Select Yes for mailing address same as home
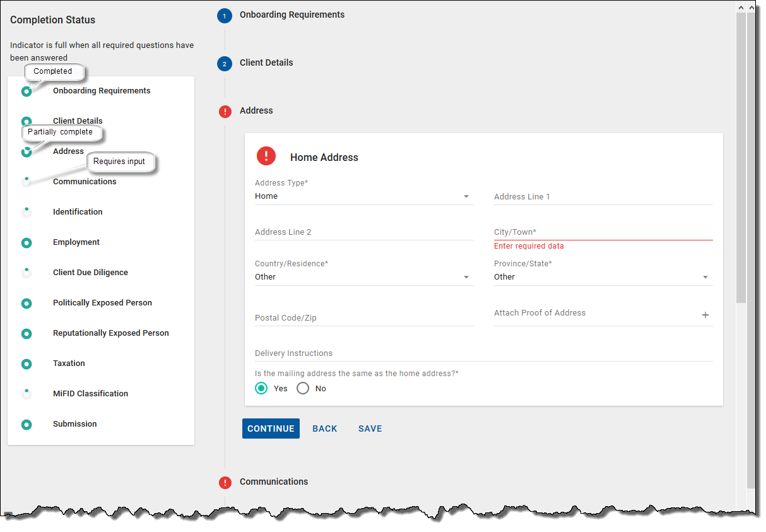 (x=261, y=388)
